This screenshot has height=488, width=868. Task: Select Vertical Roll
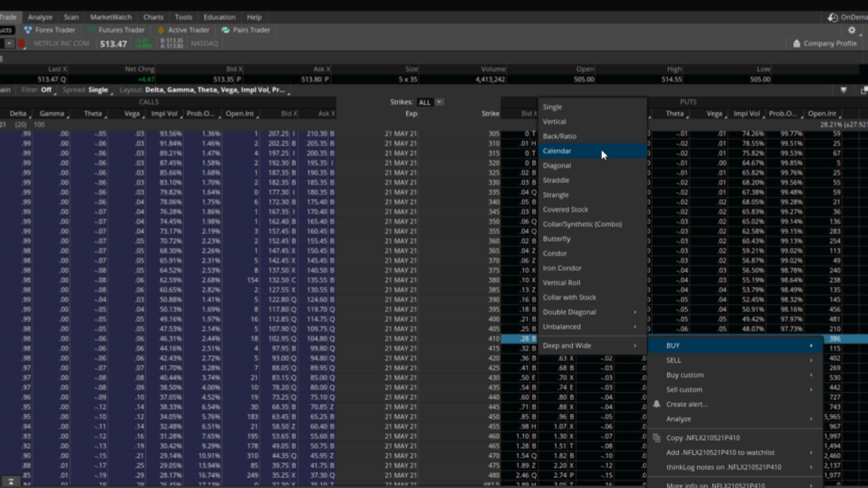coord(592,283)
